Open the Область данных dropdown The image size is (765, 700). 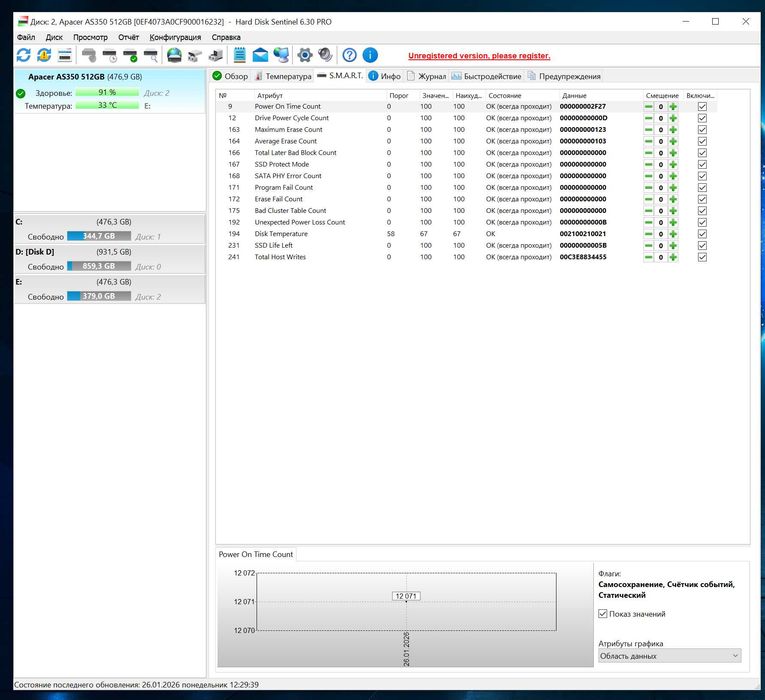click(670, 656)
